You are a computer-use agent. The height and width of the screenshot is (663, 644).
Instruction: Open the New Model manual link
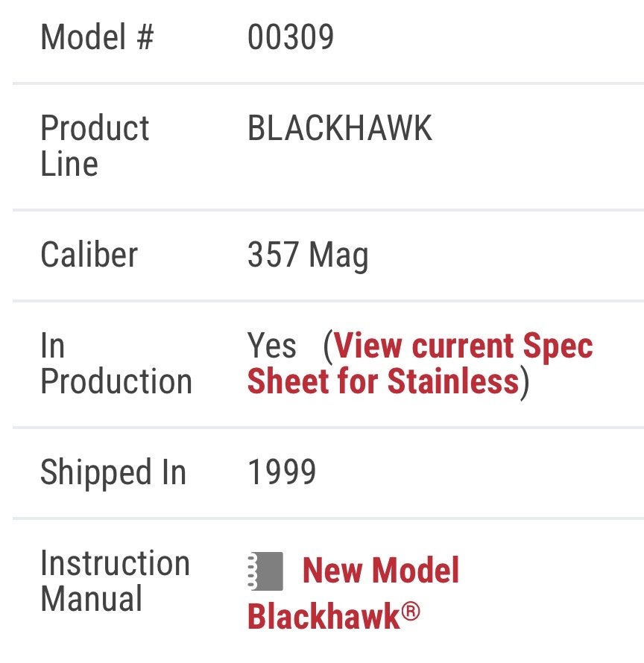click(380, 571)
